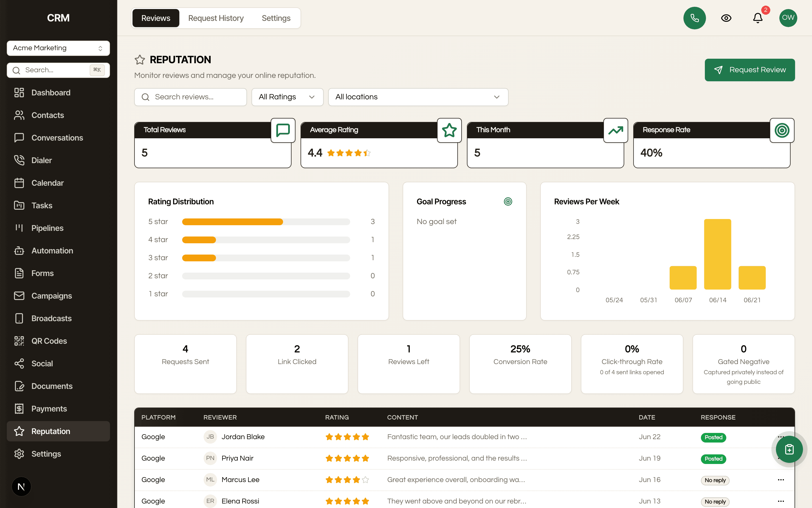
Task: Click the Search reviews input
Action: pos(191,97)
